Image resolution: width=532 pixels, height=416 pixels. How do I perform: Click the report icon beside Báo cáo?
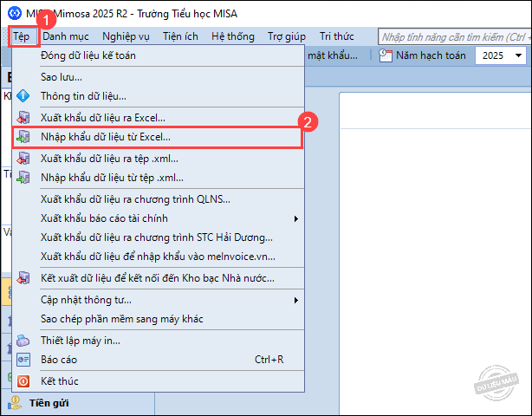coord(23,360)
